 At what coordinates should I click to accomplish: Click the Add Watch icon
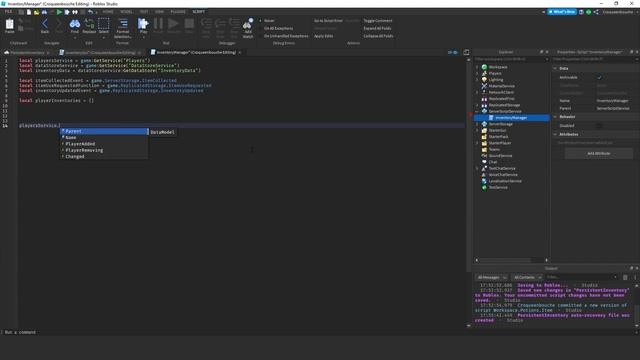tap(248, 28)
